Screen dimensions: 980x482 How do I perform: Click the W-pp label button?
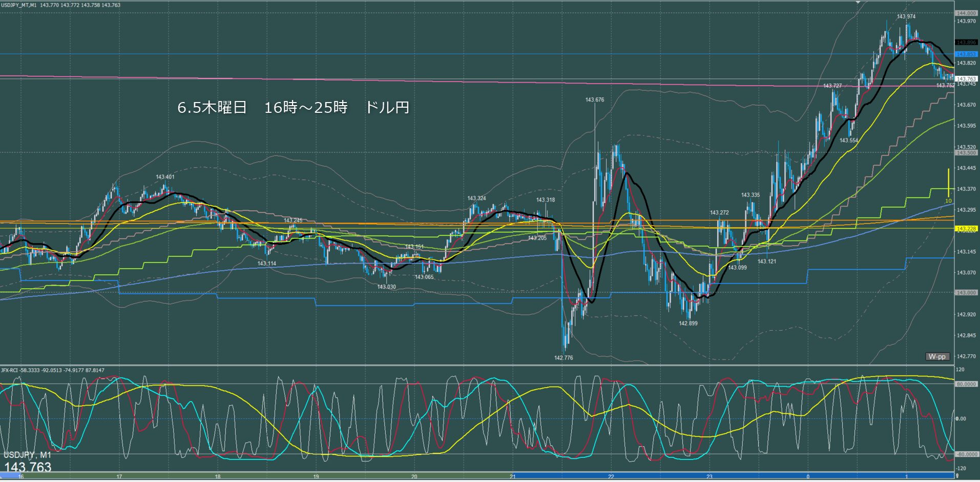tap(937, 356)
